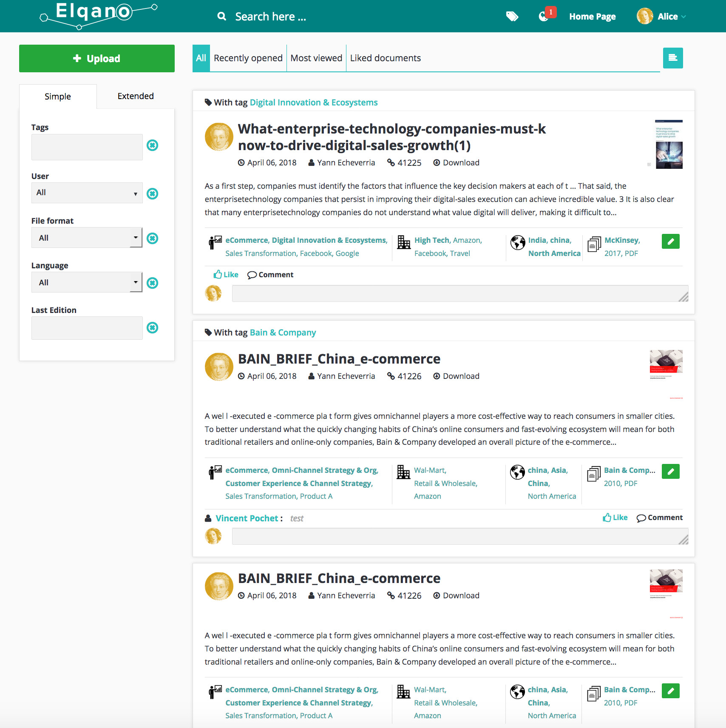Viewport: 726px width, 728px height.
Task: Click the green Upload button
Action: coord(97,59)
